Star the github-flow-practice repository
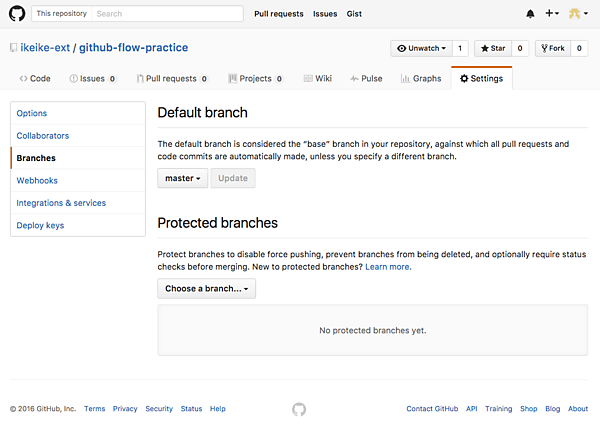This screenshot has height=426, width=600. (494, 48)
